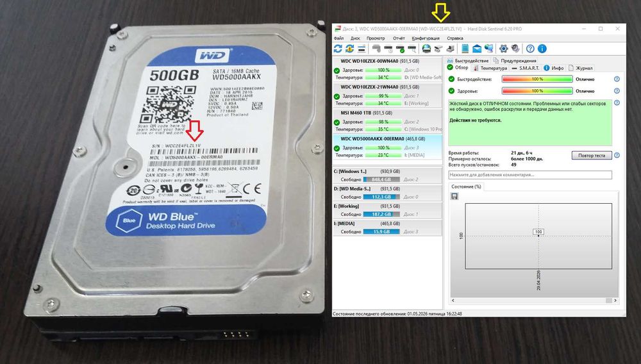Click the 99 % health bar of Диск 1
This screenshot has height=364, width=641.
383,96
